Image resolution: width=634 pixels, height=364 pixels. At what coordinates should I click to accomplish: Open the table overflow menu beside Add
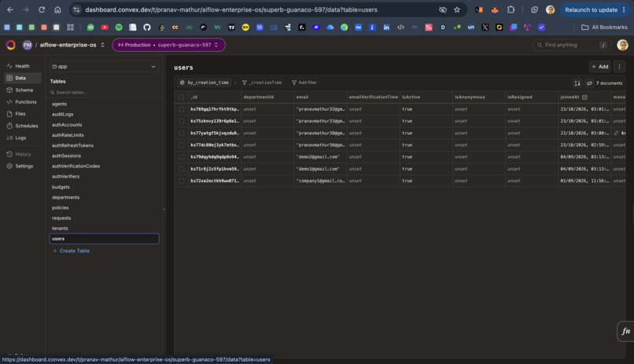[619, 67]
